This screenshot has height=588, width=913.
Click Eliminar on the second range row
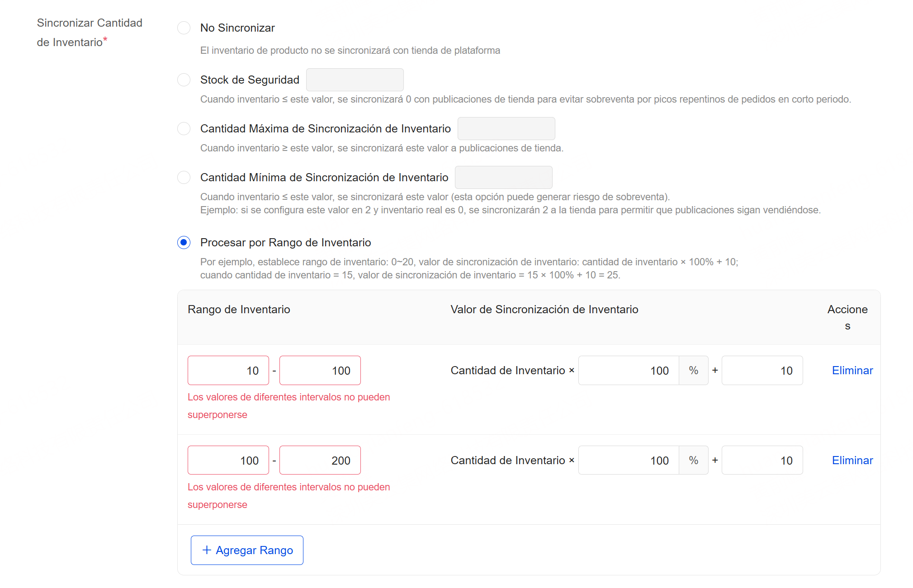coord(852,460)
